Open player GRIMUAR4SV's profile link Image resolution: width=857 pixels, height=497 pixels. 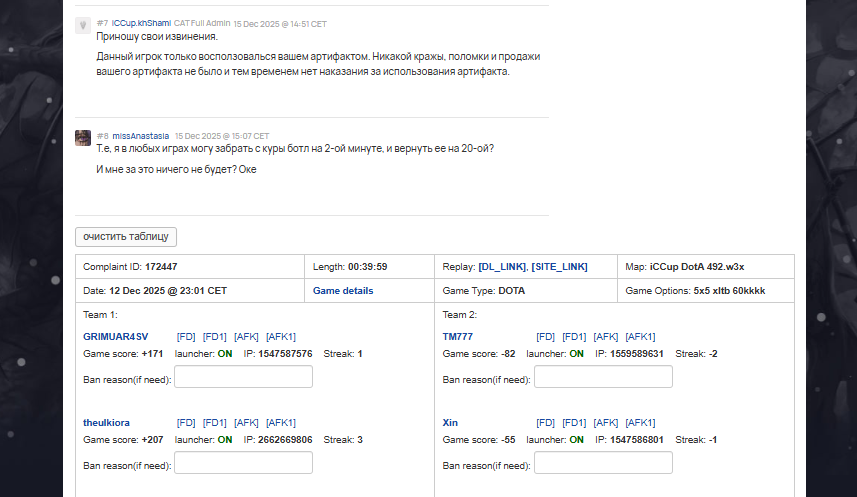pyautogui.click(x=116, y=337)
